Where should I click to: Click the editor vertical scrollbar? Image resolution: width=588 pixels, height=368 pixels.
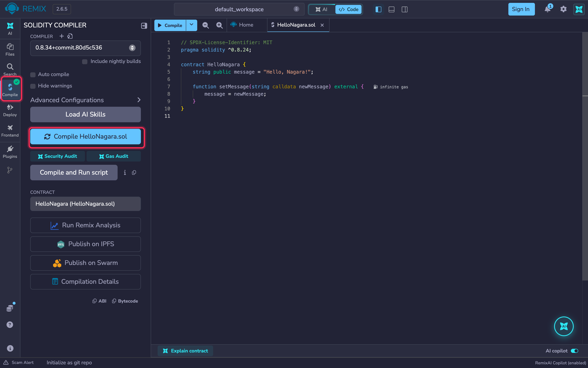[585, 156]
